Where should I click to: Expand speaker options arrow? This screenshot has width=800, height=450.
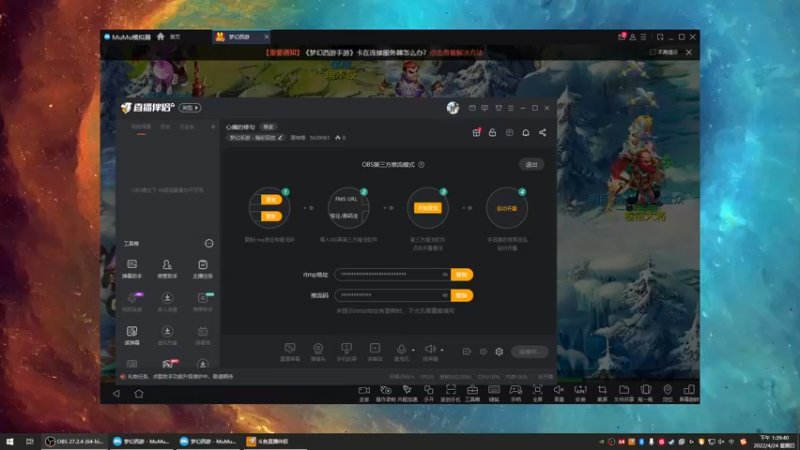tap(442, 350)
